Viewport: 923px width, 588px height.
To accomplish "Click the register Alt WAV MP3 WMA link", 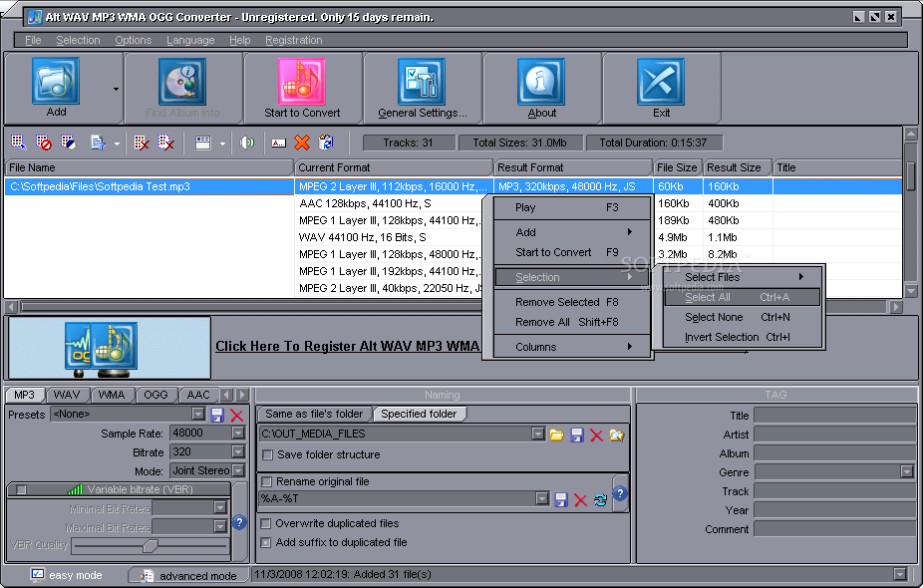I will click(x=347, y=346).
